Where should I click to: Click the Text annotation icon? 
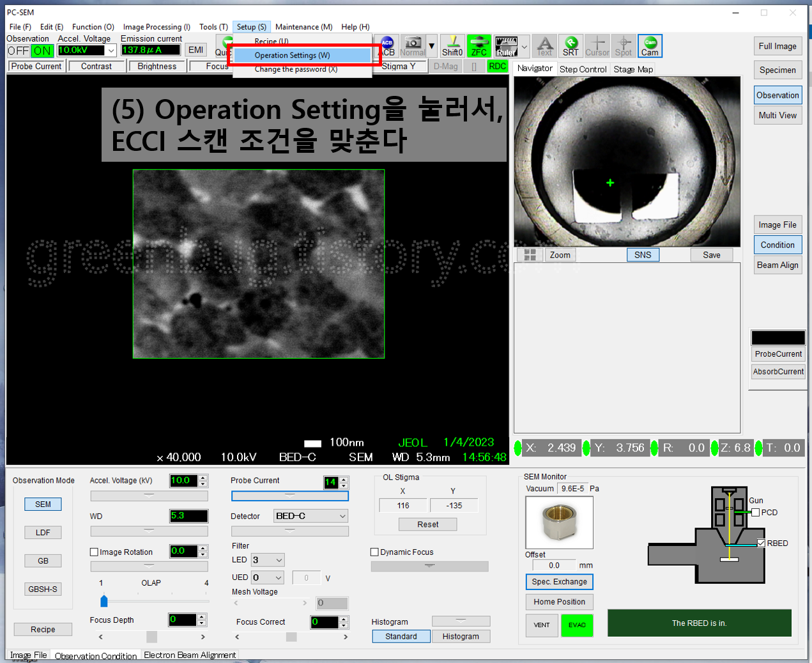(544, 46)
